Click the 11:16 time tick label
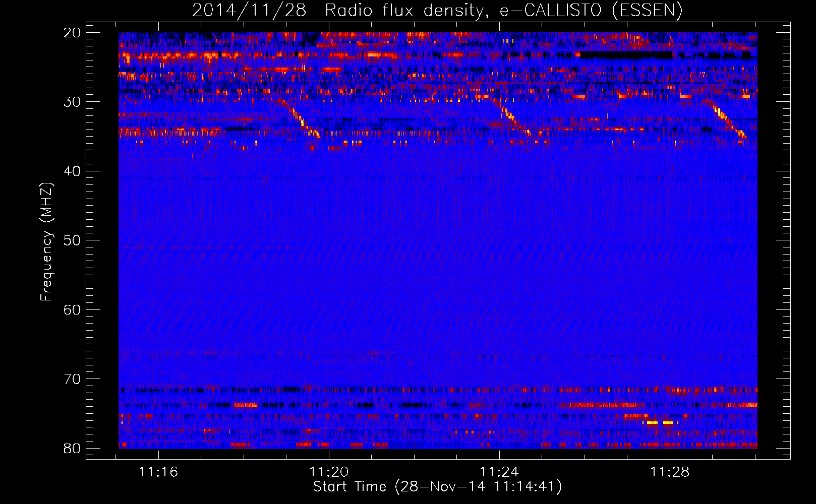This screenshot has height=504, width=816. [158, 472]
